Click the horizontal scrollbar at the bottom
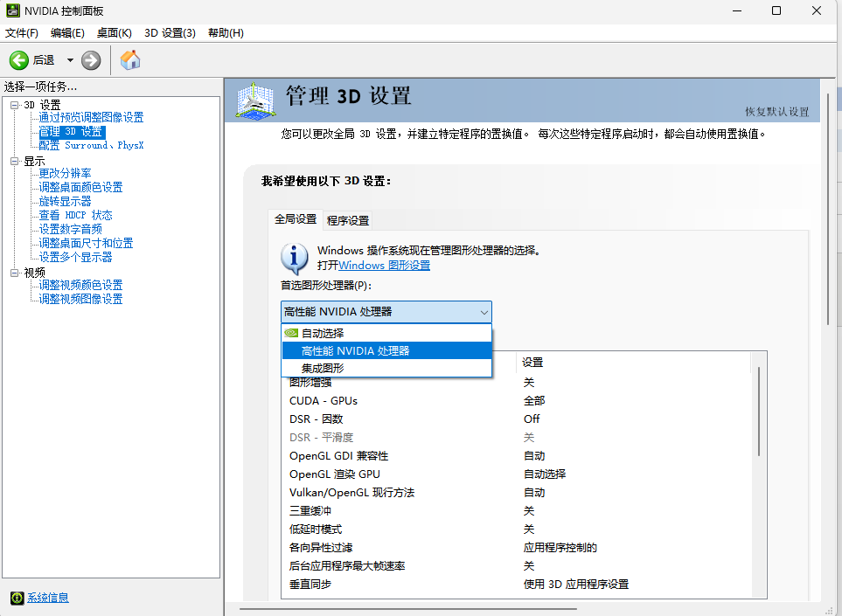Image resolution: width=842 pixels, height=616 pixels. (x=408, y=609)
